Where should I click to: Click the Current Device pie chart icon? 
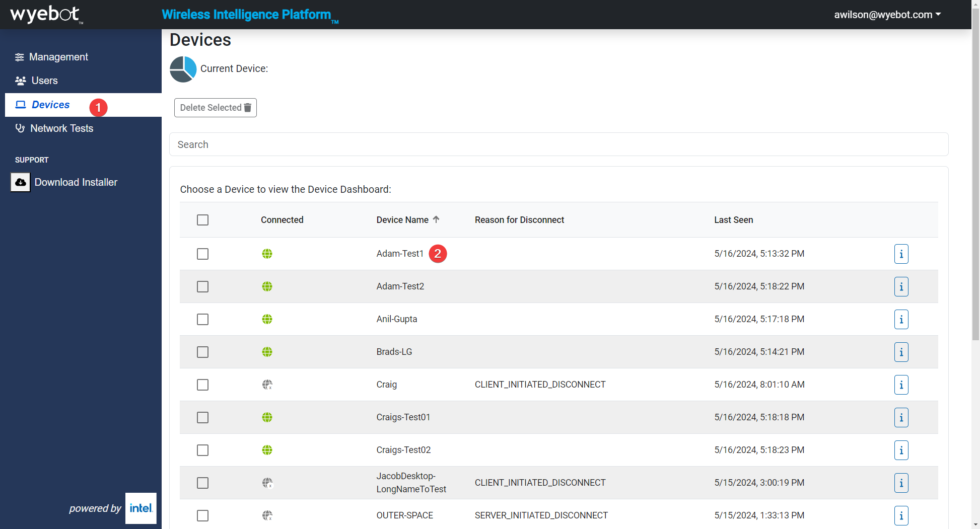[x=183, y=69]
